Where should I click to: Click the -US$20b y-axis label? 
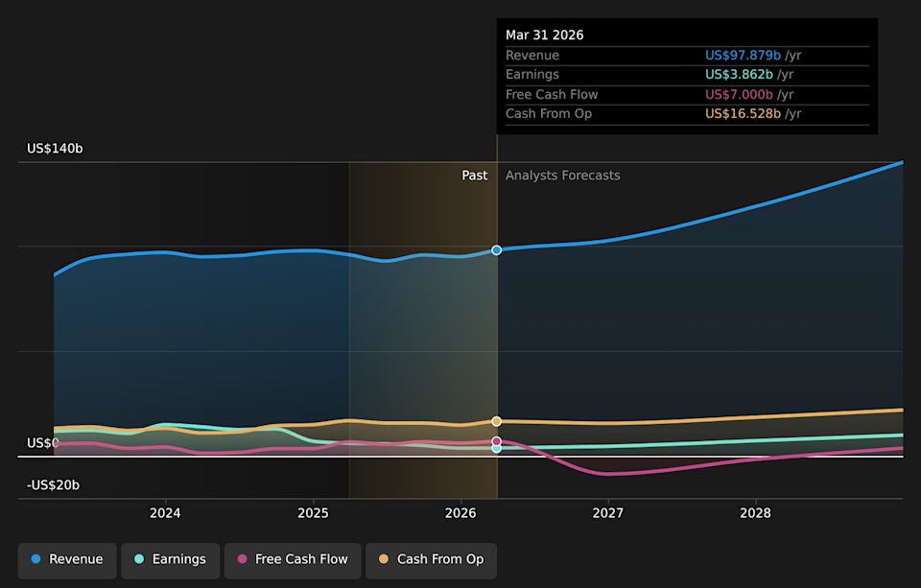[x=53, y=485]
